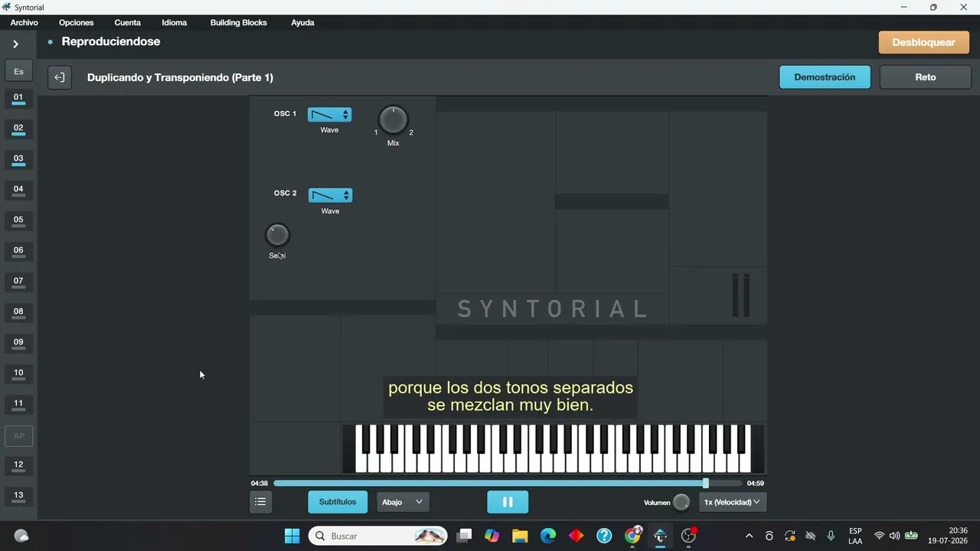980x551 pixels.
Task: Click the Syntorial taskbar icon
Action: [660, 536]
